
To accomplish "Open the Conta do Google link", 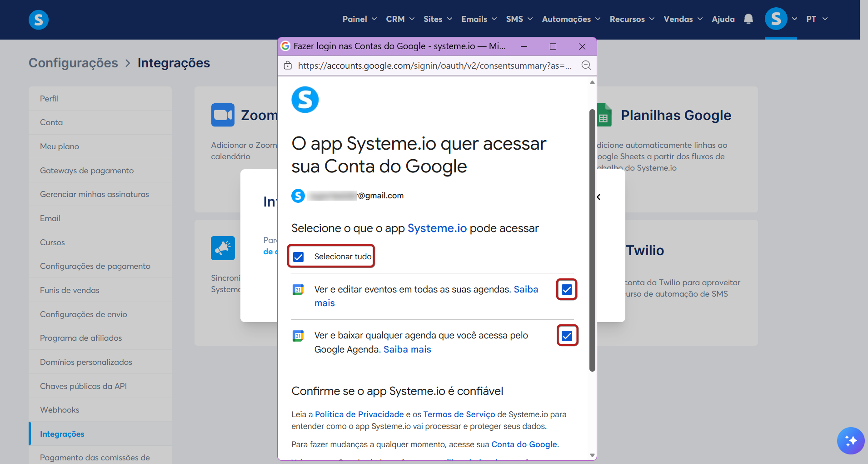I will [524, 444].
